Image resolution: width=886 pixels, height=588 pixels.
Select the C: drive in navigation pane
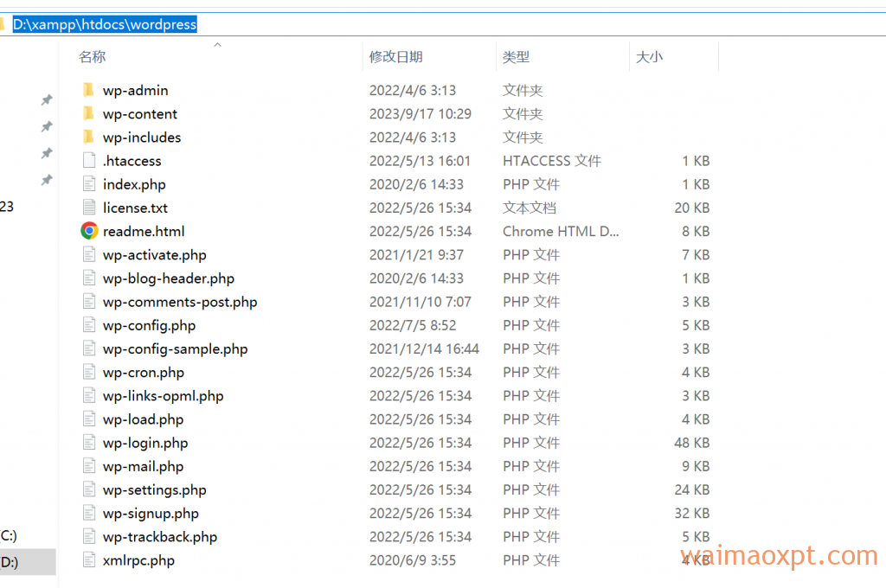coord(9,535)
